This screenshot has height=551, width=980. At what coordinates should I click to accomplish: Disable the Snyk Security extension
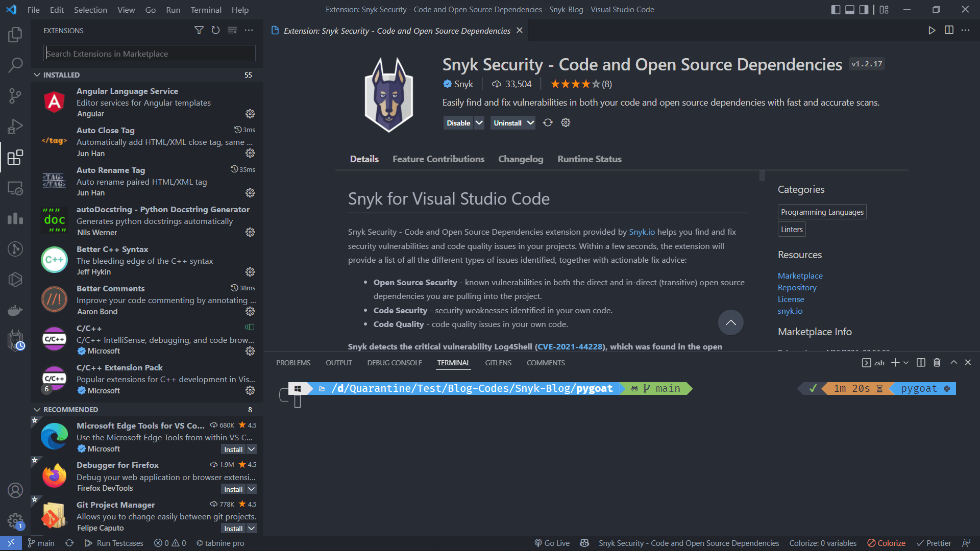[x=458, y=123]
